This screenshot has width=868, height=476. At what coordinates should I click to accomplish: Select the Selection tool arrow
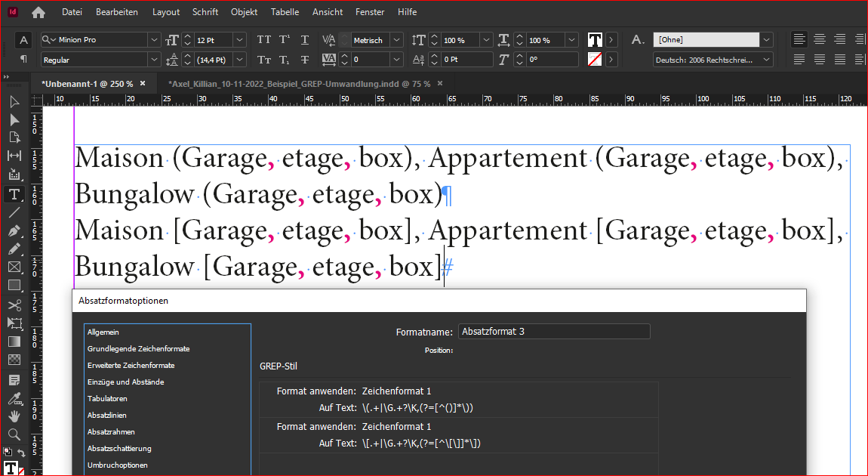click(x=14, y=101)
